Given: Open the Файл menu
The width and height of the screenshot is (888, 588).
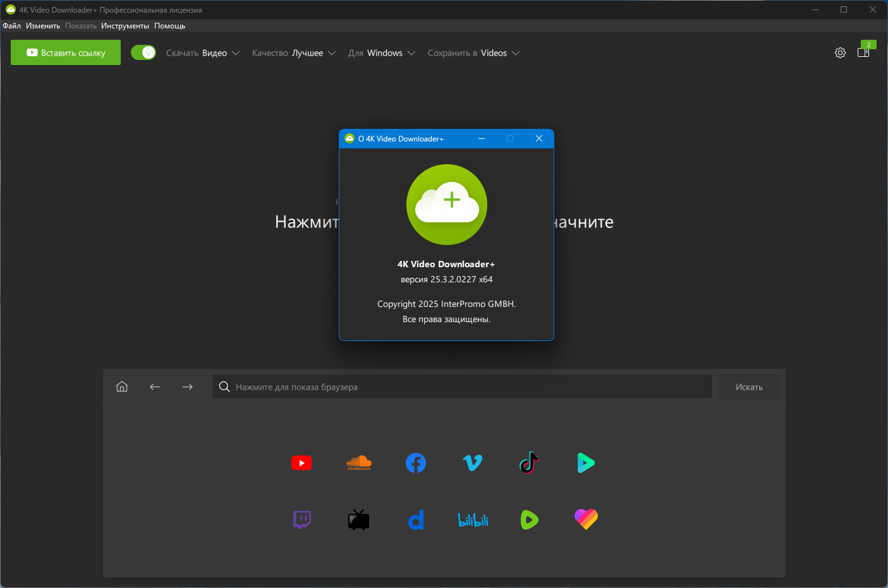Looking at the screenshot, I should pos(11,26).
